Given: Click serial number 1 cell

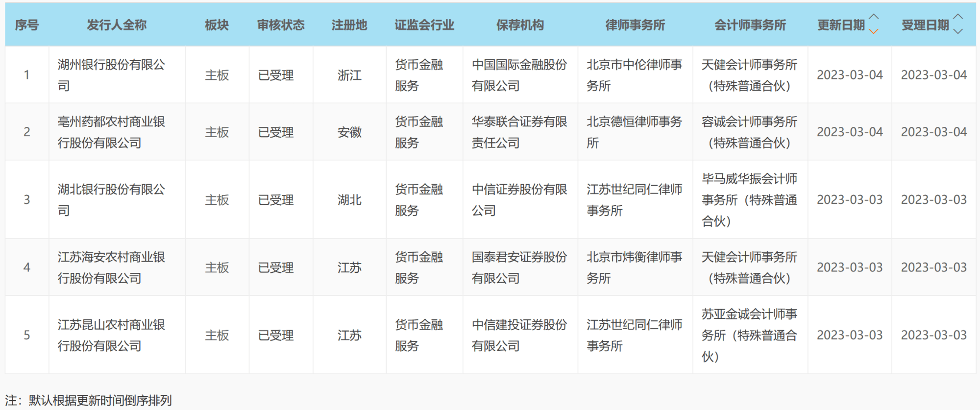Looking at the screenshot, I should pos(27,75).
